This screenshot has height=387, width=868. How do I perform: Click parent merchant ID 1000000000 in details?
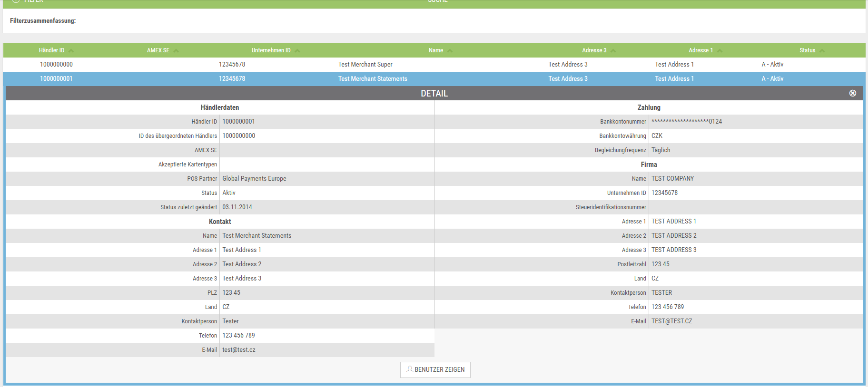239,136
